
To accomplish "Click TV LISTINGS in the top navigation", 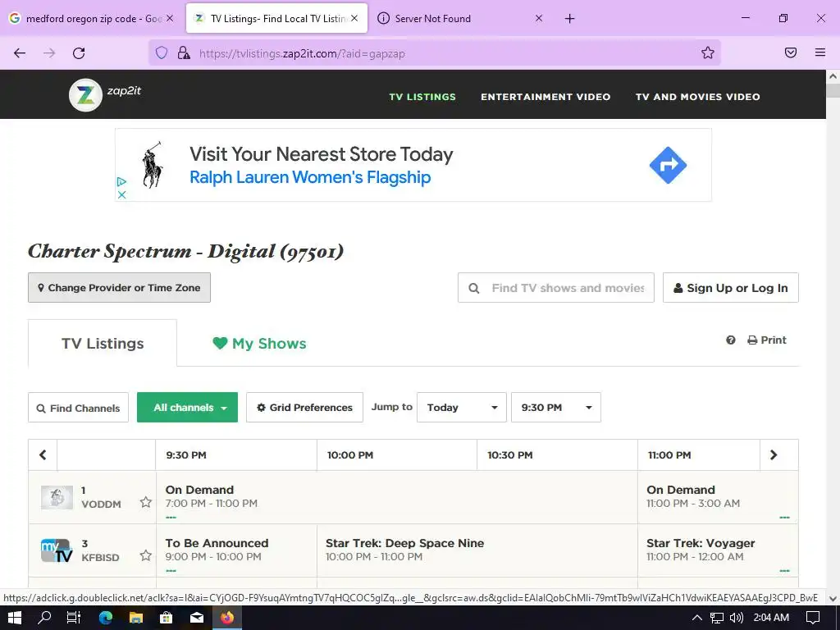I will click(422, 97).
